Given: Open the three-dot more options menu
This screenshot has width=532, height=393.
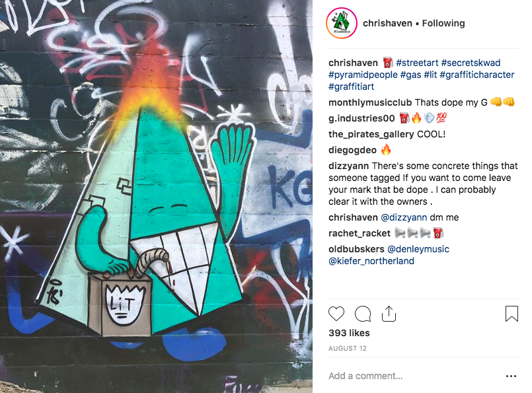Looking at the screenshot, I should (511, 376).
